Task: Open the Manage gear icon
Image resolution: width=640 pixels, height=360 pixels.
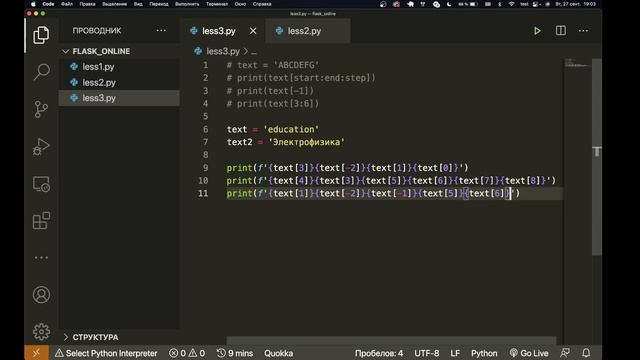Action: point(41,331)
